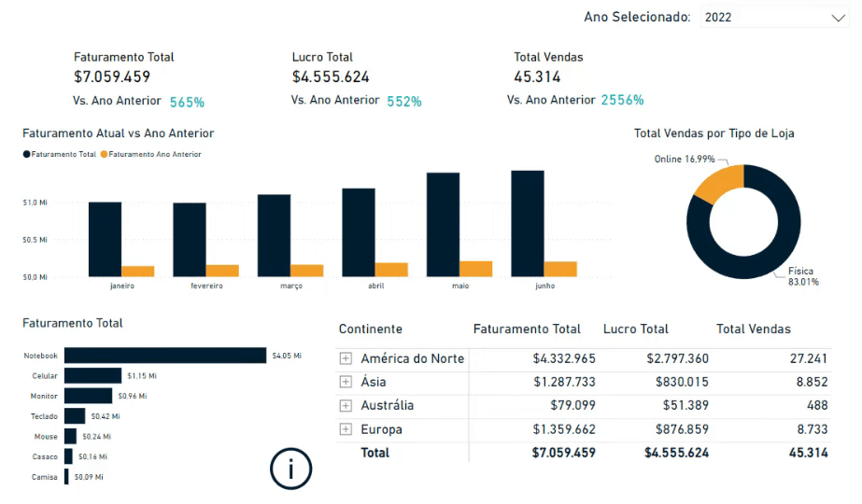The height and width of the screenshot is (504, 862).
Task: Expand the Europa row
Action: 346,429
